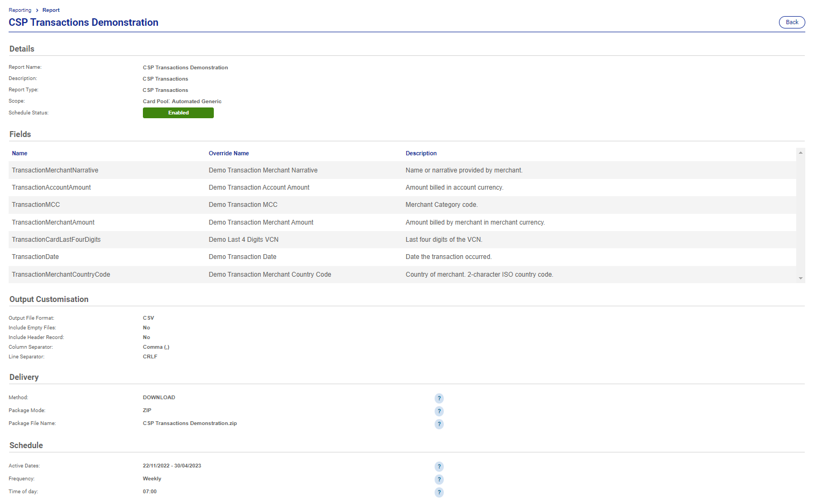Open help for Package Mode
This screenshot has width=837, height=504.
[x=439, y=411]
